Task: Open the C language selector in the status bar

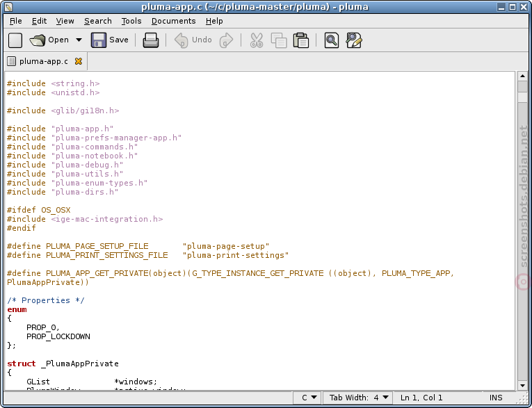Action: coord(309,398)
